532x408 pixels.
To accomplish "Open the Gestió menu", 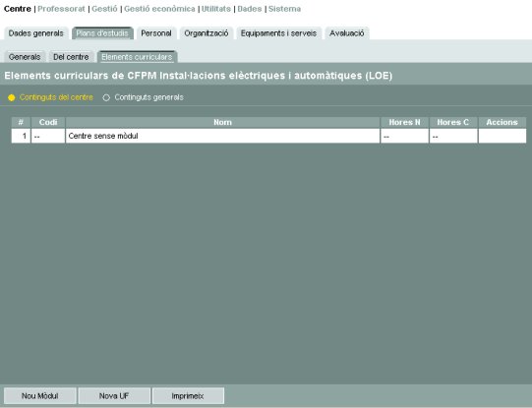I will 104,9.
